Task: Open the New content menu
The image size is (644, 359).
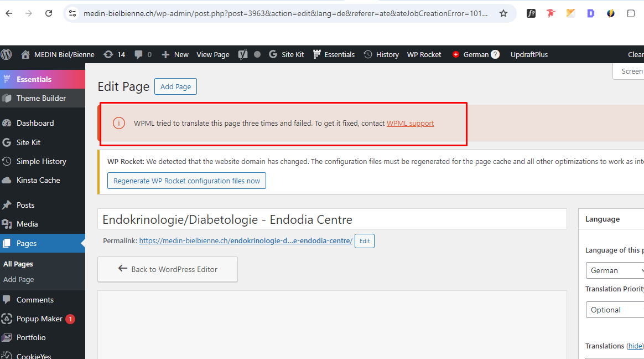Action: (x=175, y=54)
